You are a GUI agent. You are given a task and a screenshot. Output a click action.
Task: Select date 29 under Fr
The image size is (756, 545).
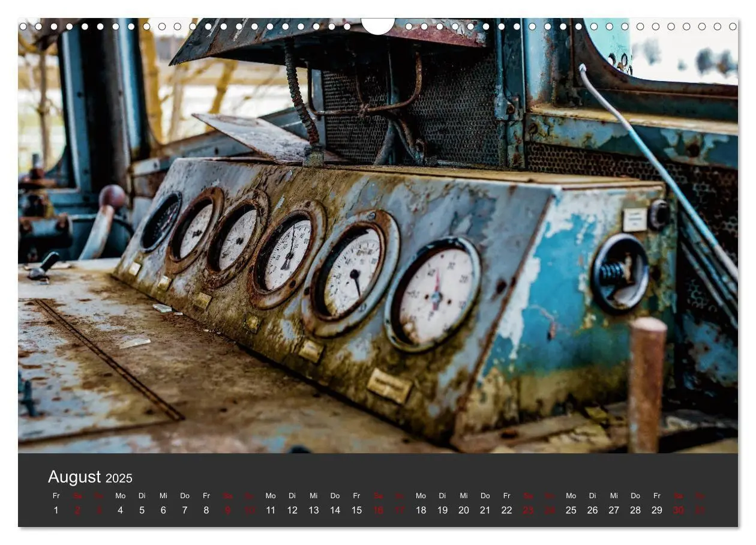[x=656, y=510]
